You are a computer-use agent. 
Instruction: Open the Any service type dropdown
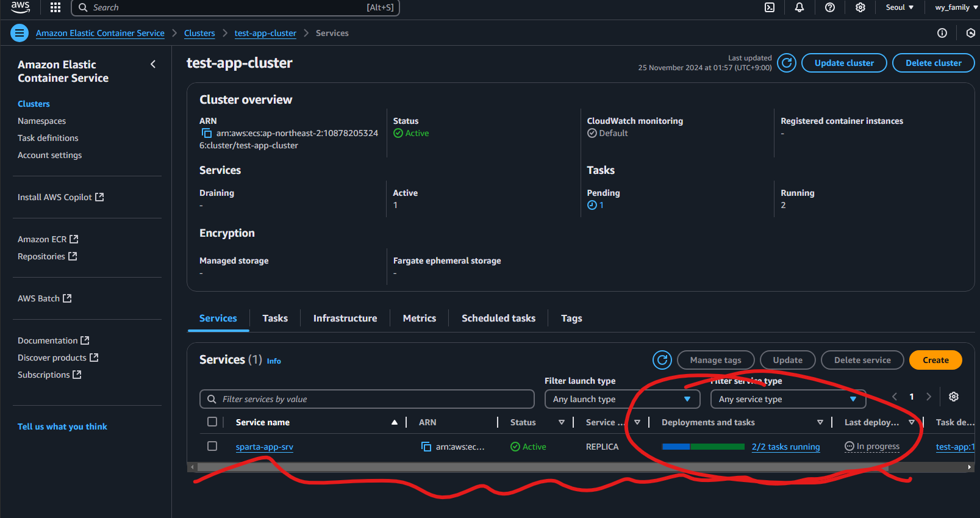click(x=788, y=399)
